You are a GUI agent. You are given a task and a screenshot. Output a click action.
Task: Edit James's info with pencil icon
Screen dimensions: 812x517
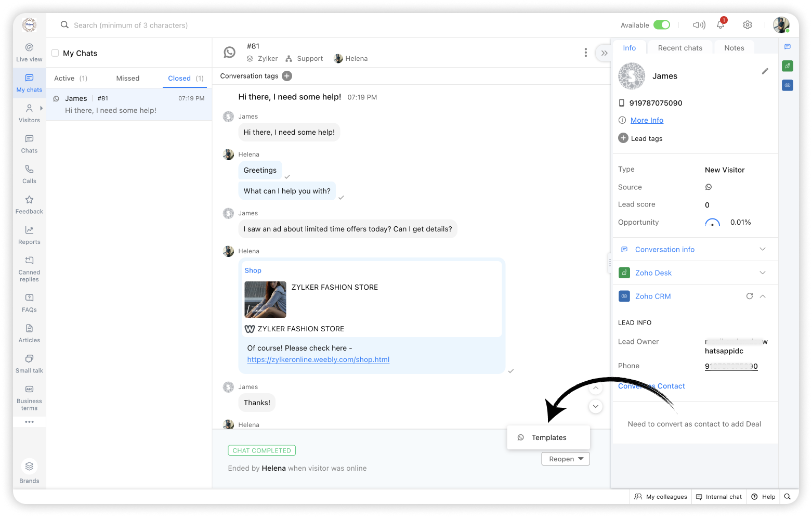pyautogui.click(x=765, y=71)
